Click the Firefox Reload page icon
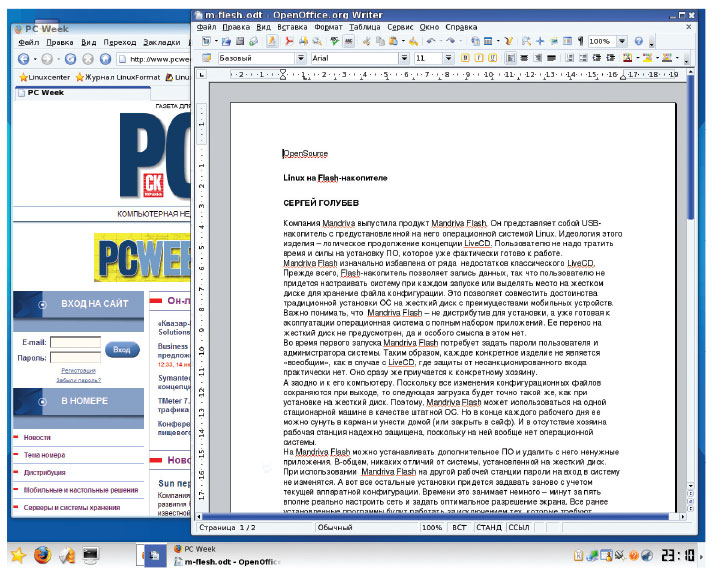The image size is (716, 576). tap(71, 60)
